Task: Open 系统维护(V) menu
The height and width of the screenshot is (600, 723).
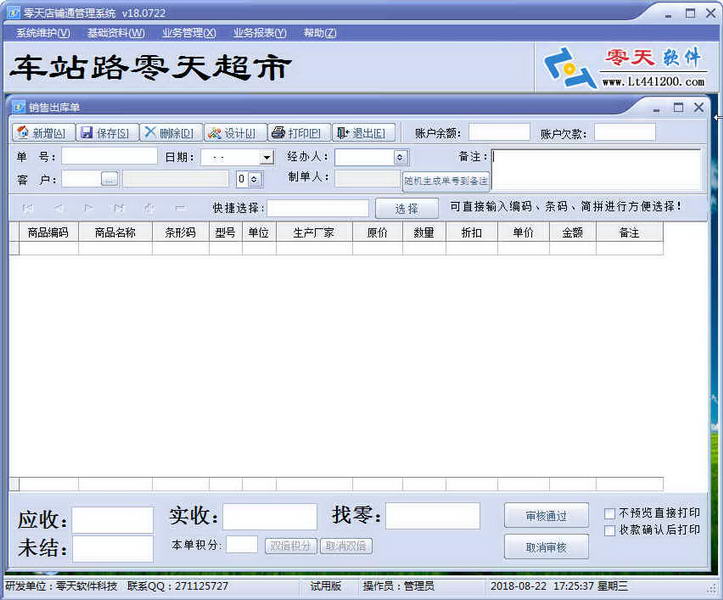Action: [x=43, y=33]
